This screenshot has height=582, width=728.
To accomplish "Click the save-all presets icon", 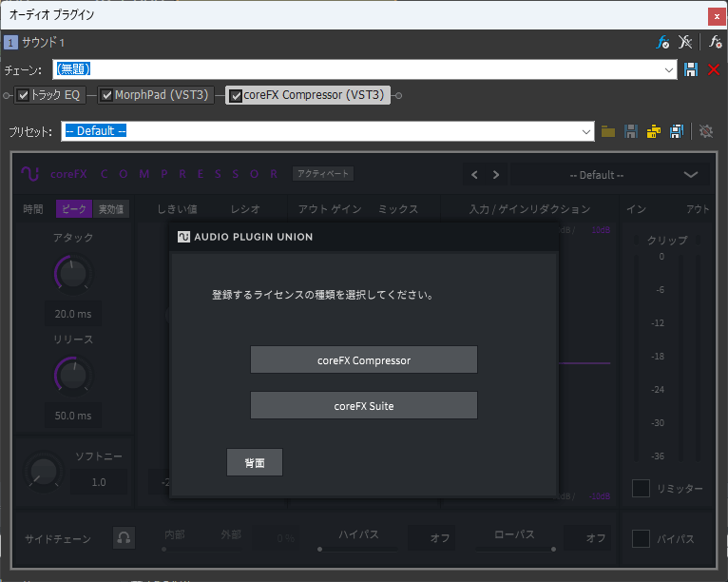I will pos(677,131).
